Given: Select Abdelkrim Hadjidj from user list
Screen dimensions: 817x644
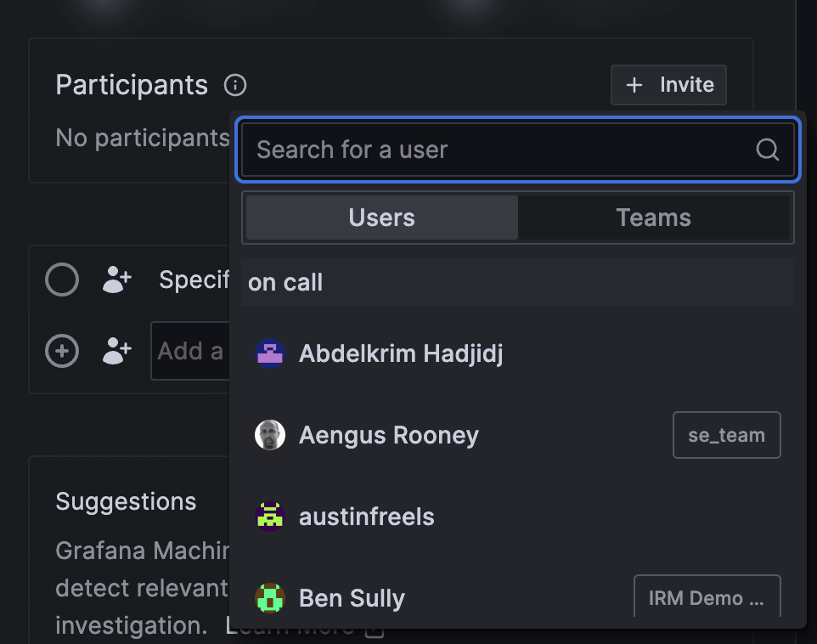Looking at the screenshot, I should pos(401,353).
